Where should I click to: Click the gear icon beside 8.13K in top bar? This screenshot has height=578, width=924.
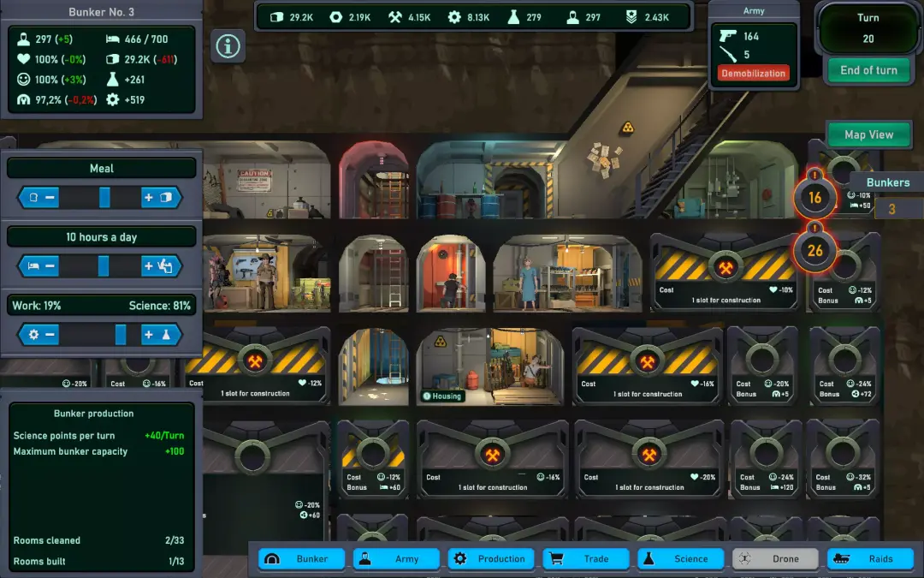pyautogui.click(x=454, y=17)
